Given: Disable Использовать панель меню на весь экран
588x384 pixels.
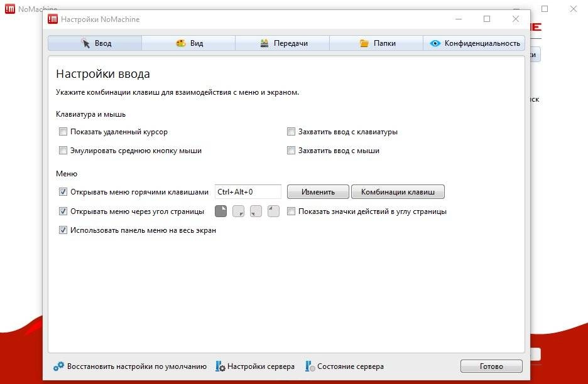Looking at the screenshot, I should pyautogui.click(x=63, y=230).
